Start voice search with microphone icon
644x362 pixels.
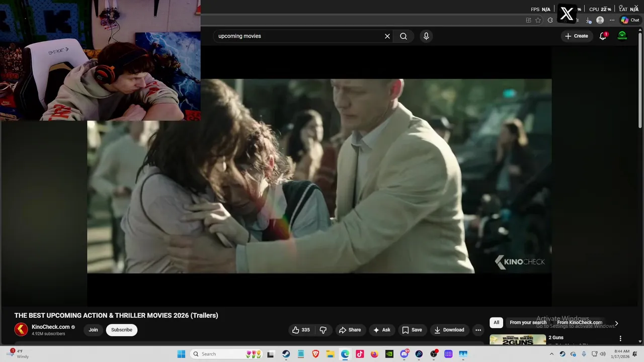pos(426,36)
